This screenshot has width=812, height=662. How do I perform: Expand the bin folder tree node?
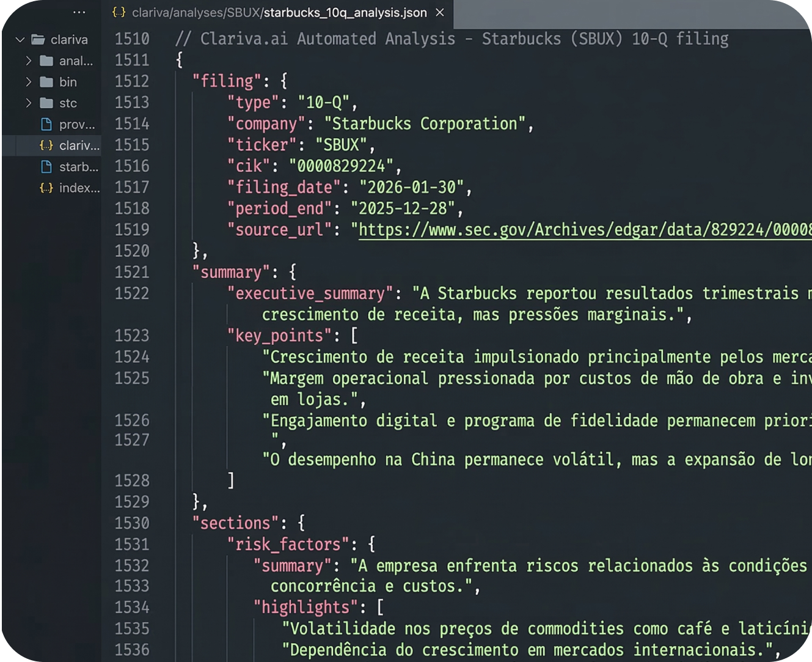point(29,81)
